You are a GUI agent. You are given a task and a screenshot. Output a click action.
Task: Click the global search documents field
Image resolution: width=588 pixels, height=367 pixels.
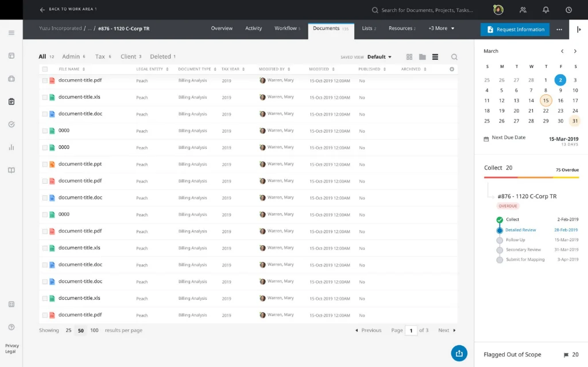pos(427,10)
